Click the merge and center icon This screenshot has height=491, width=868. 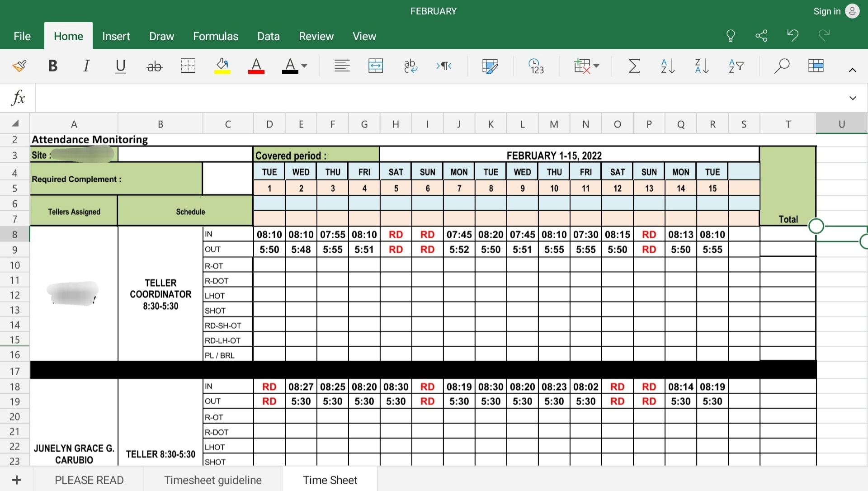376,66
